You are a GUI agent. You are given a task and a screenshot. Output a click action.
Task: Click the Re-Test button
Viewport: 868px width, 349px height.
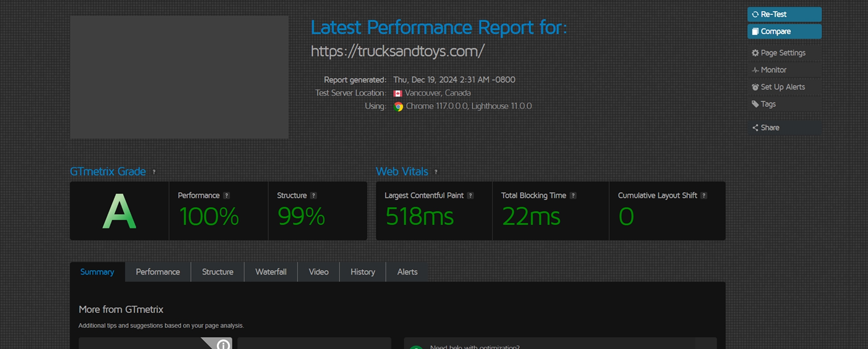tap(784, 14)
